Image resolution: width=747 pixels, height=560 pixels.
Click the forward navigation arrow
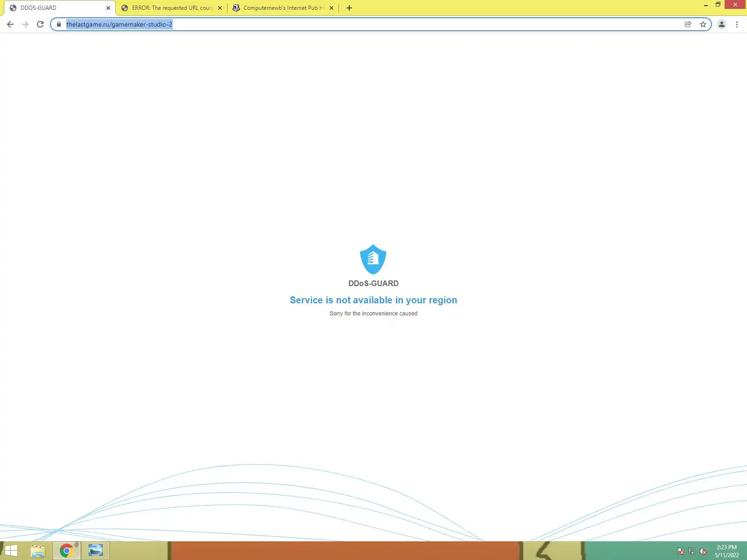(25, 24)
